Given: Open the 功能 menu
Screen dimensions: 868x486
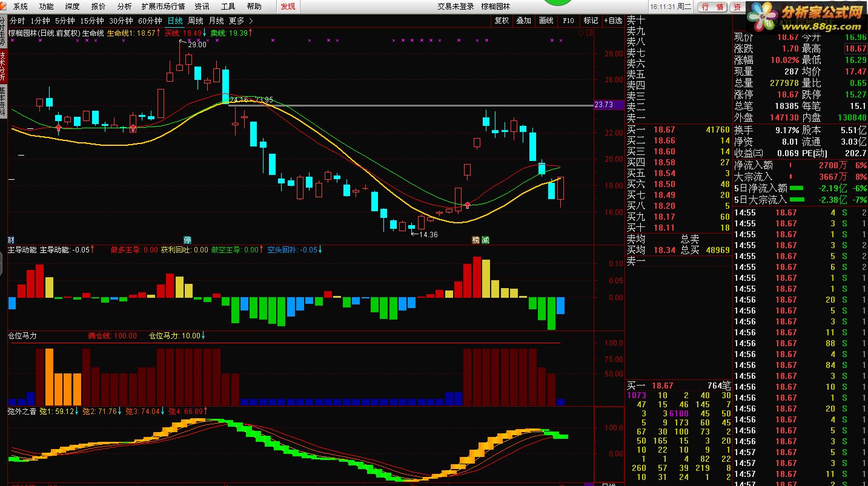Looking at the screenshot, I should pyautogui.click(x=46, y=7).
